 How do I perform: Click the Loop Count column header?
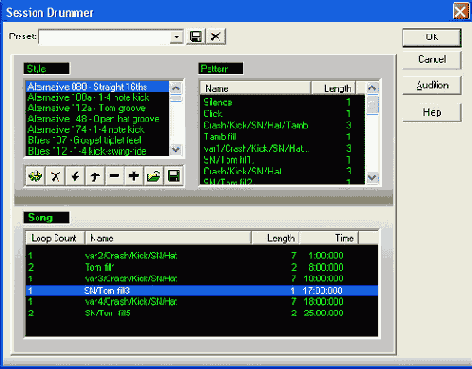click(x=55, y=238)
